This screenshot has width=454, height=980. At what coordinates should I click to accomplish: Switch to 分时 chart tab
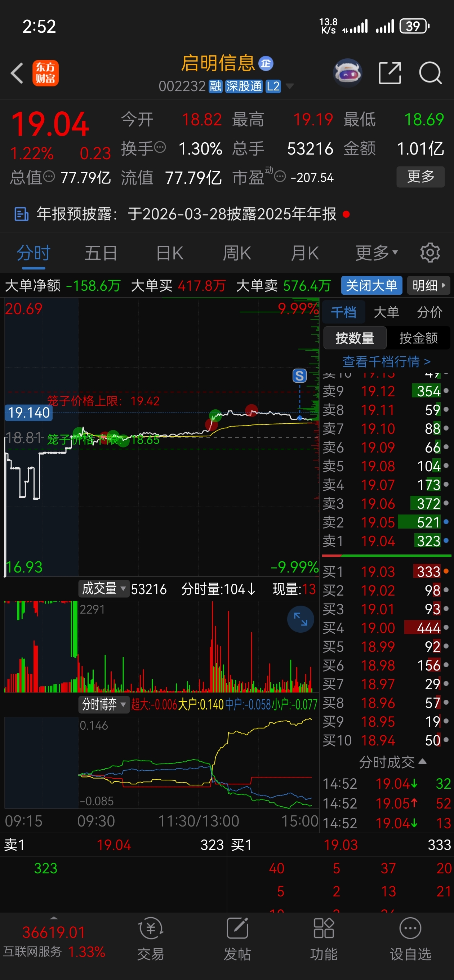pos(34,253)
